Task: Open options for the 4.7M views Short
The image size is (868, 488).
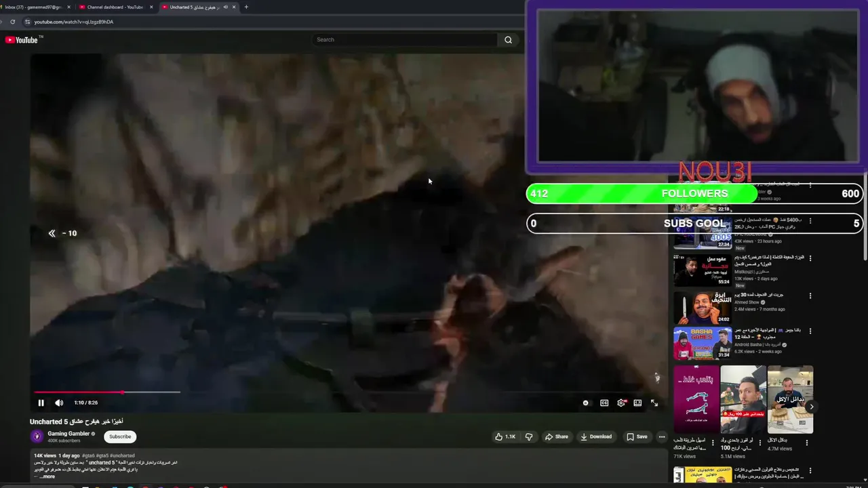Action: 806,443
